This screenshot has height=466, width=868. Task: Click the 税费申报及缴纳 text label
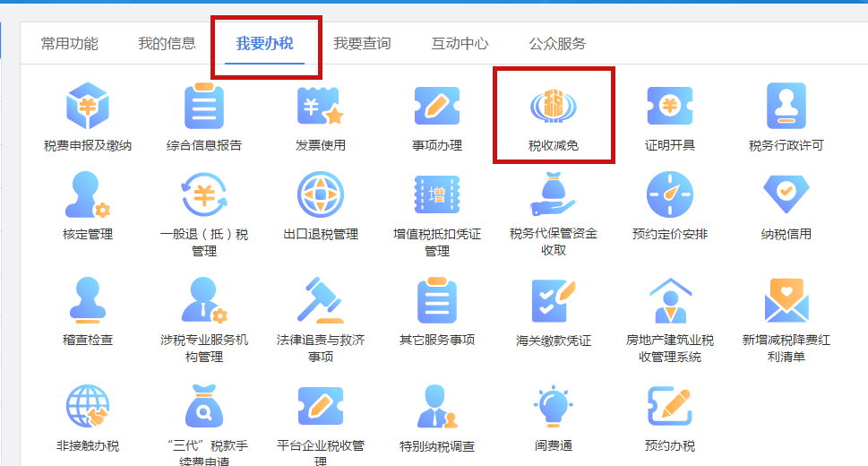coord(88,146)
